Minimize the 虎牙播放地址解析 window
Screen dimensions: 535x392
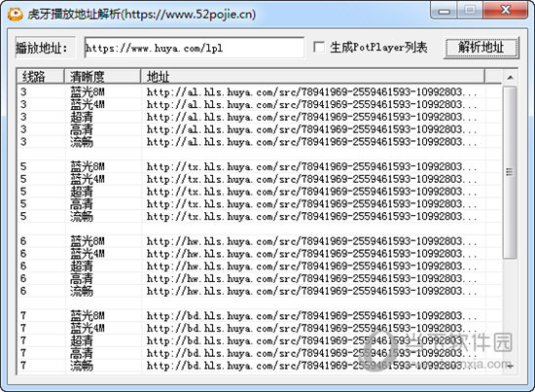(444, 11)
